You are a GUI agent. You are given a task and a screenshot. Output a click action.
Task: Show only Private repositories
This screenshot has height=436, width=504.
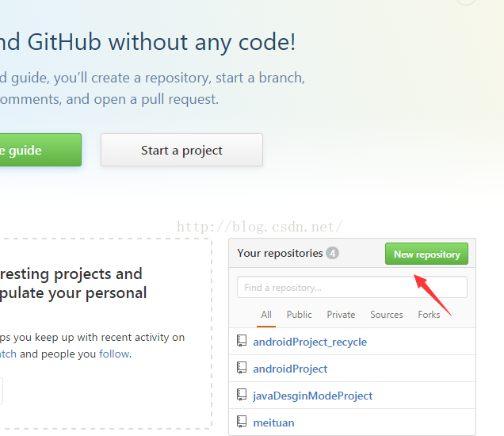point(341,315)
